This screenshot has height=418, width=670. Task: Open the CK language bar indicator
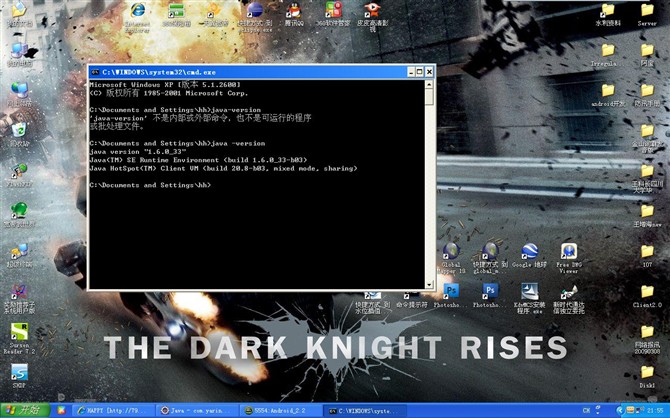coord(586,410)
